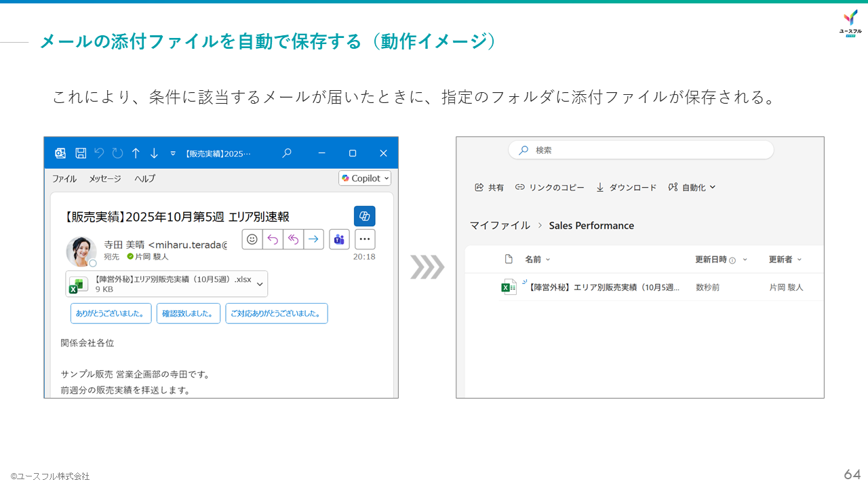Sort by 名前 column header
The height and width of the screenshot is (488, 868).
(537, 259)
